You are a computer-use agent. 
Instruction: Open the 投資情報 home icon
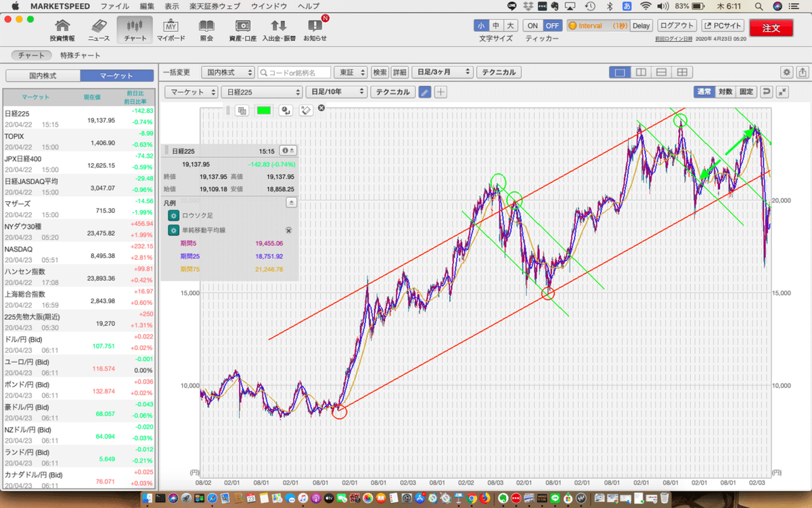62,30
